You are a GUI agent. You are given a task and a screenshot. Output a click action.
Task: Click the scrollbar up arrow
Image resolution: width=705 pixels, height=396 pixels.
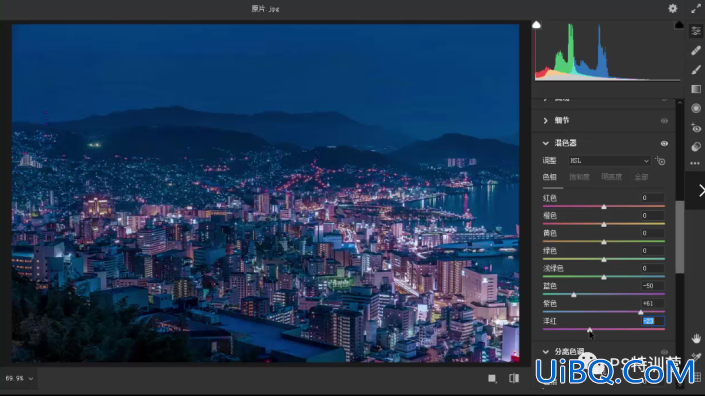click(x=680, y=103)
